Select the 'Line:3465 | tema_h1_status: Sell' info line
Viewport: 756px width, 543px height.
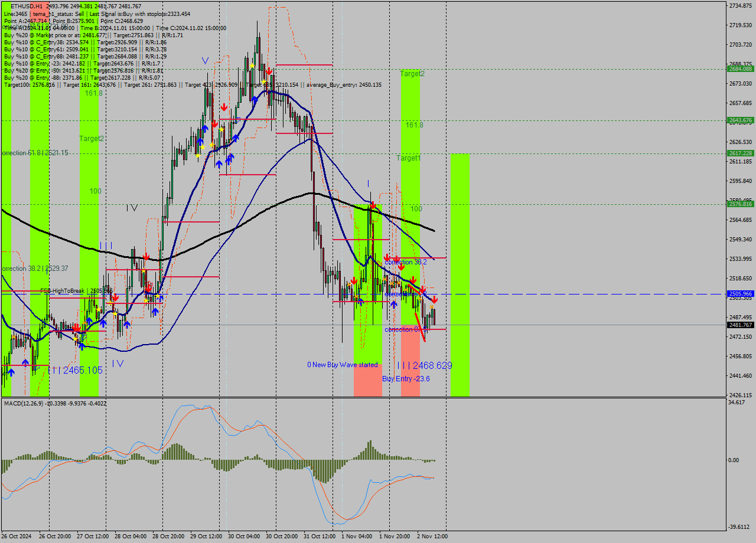[x=97, y=14]
